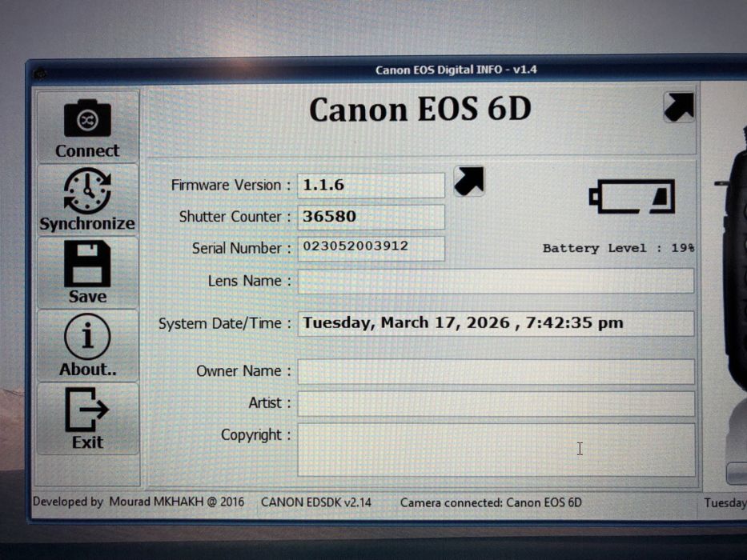Click the "Owner Name :" label

[243, 371]
